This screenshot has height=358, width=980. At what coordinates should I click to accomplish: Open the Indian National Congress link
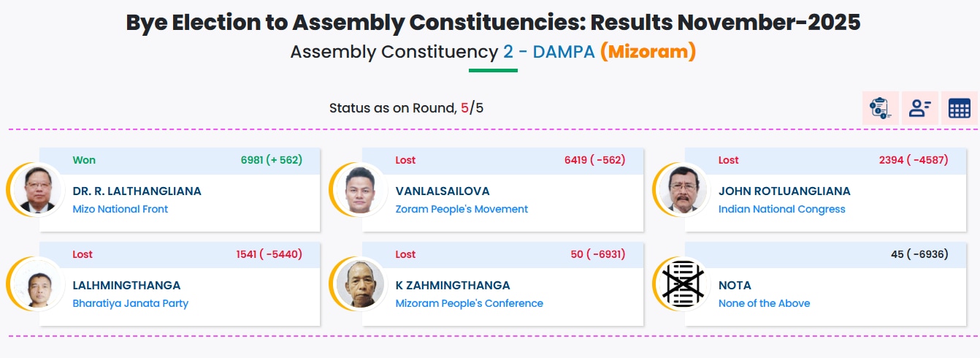pos(781,209)
